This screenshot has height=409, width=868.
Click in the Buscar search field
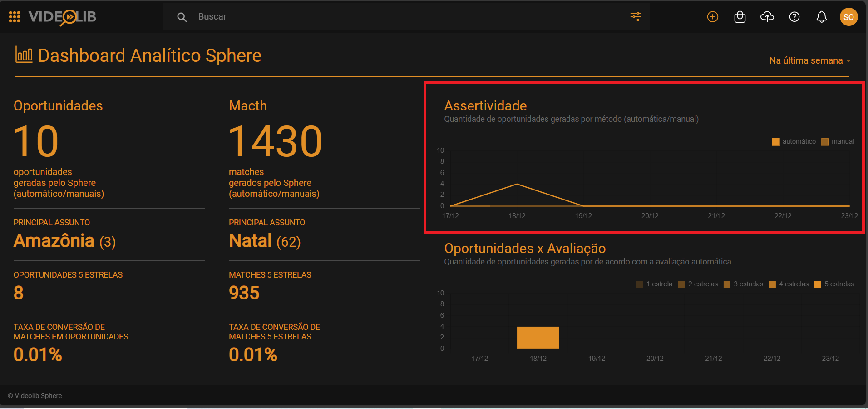click(409, 17)
